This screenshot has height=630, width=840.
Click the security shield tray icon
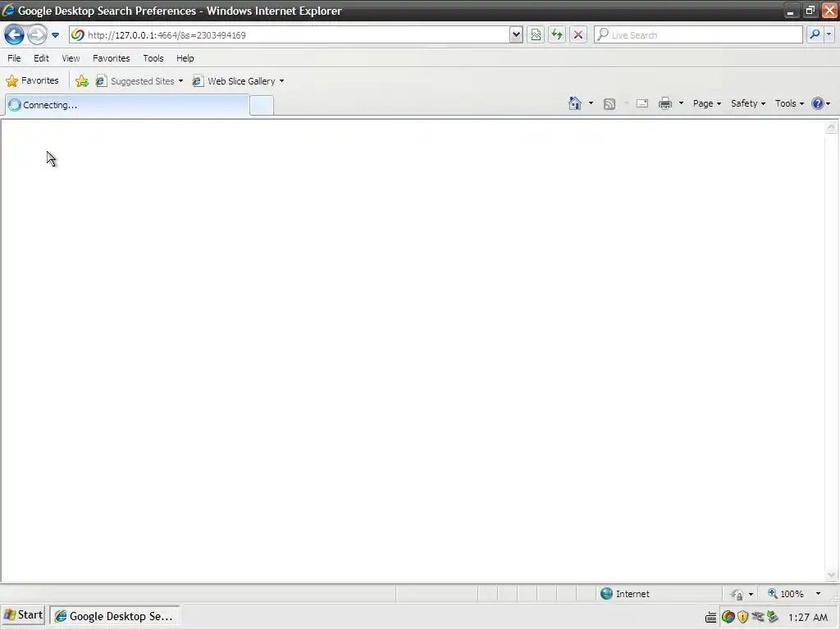point(742,617)
